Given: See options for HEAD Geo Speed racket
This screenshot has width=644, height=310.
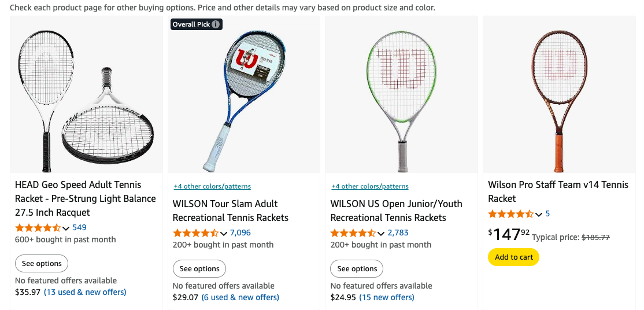Looking at the screenshot, I should pyautogui.click(x=42, y=264).
